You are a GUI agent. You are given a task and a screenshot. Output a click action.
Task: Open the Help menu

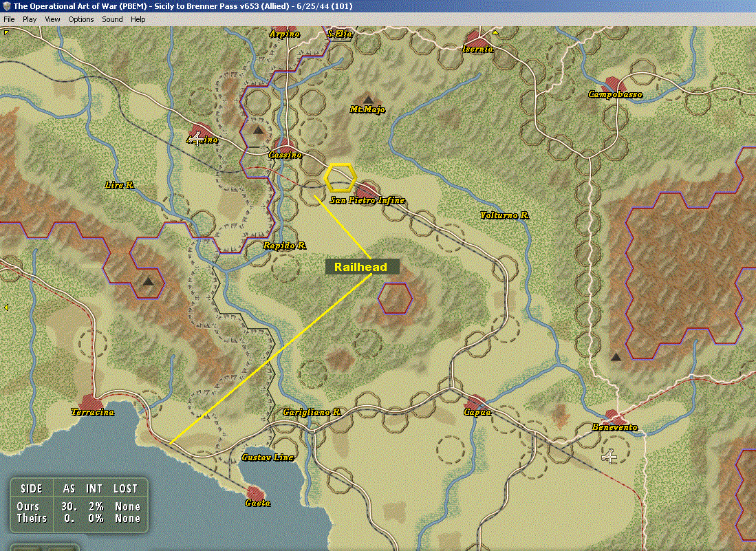tap(138, 19)
